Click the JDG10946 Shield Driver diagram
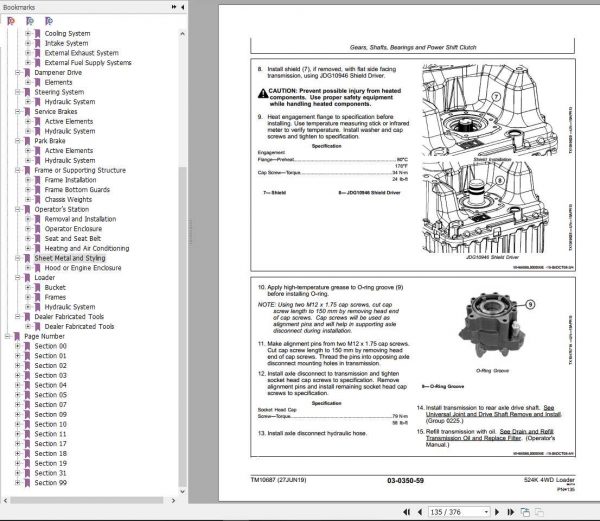This screenshot has width=600, height=521. (486, 207)
